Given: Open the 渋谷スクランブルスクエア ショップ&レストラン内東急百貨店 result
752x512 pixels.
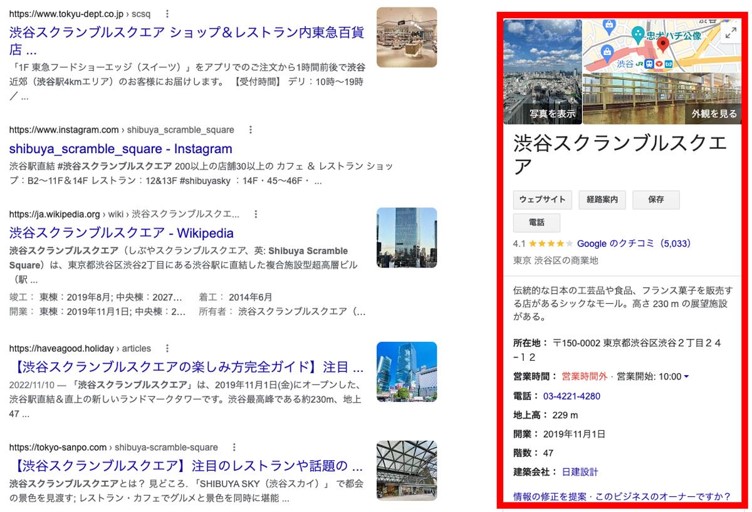Looking at the screenshot, I should 187,41.
